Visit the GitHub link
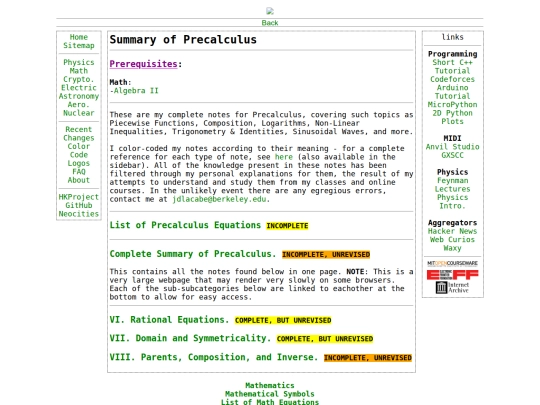 coord(79,205)
